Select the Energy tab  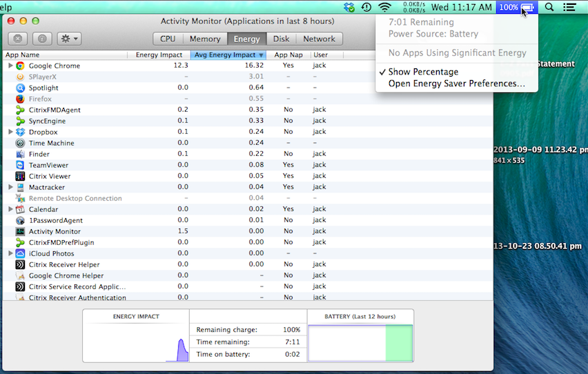pyautogui.click(x=246, y=39)
